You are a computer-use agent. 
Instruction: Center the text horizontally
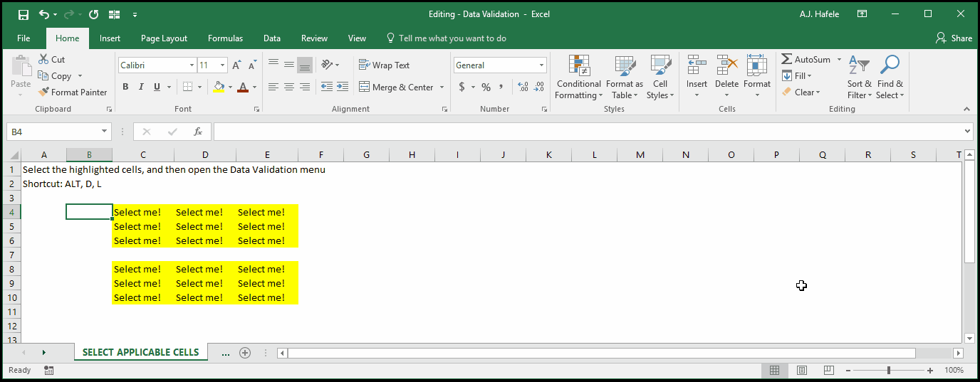coord(289,87)
